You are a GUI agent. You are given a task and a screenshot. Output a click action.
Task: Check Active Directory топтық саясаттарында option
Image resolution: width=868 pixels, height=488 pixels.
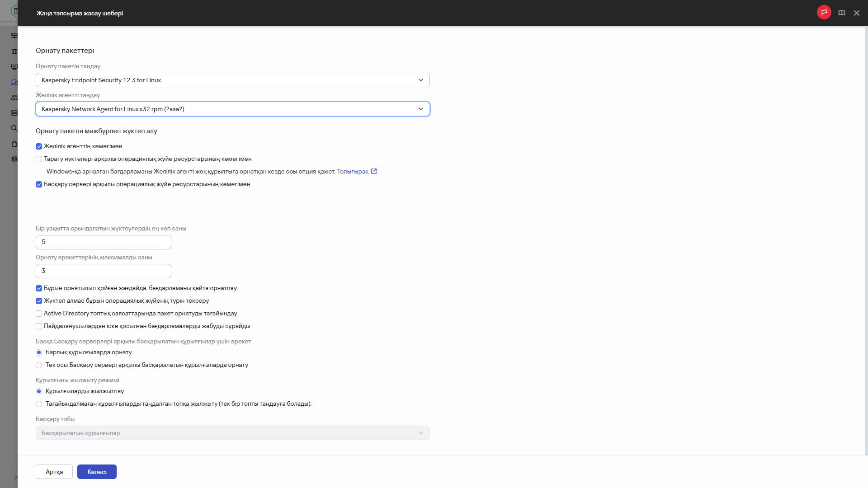click(x=39, y=314)
